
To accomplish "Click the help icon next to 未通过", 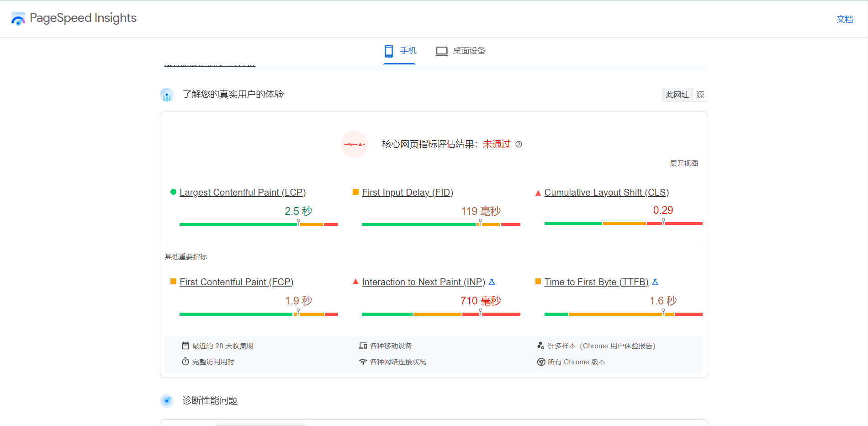I will (519, 144).
